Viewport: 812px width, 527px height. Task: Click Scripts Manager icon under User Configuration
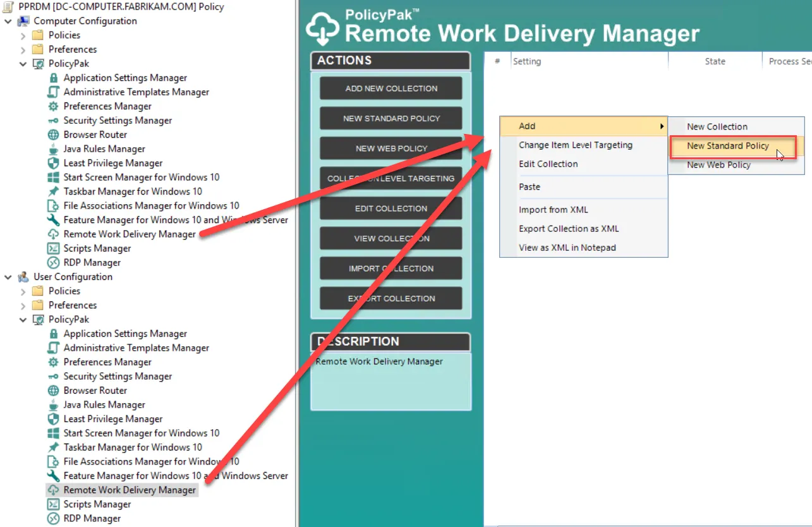54,504
